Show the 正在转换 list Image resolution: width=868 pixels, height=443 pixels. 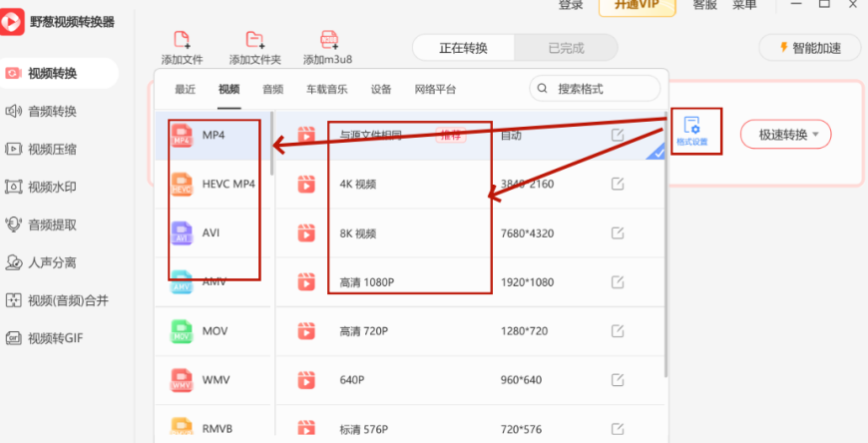(x=463, y=48)
